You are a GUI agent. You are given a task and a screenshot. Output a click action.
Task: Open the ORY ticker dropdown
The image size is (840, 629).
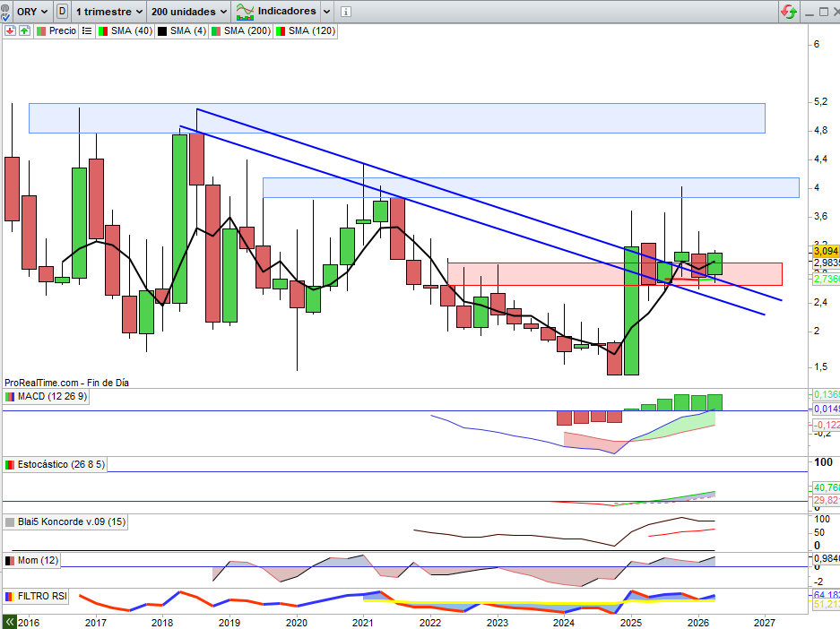[x=32, y=12]
